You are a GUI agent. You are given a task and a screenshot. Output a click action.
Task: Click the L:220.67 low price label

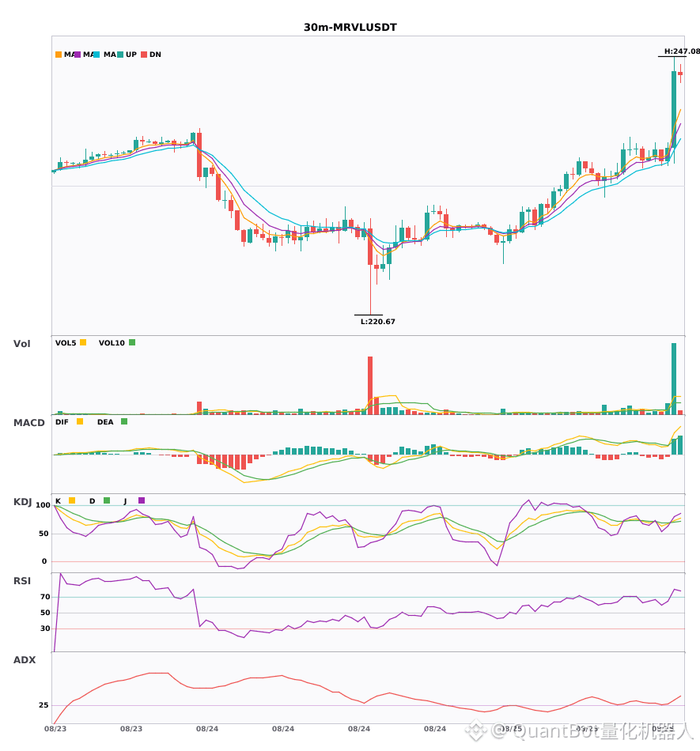click(377, 322)
